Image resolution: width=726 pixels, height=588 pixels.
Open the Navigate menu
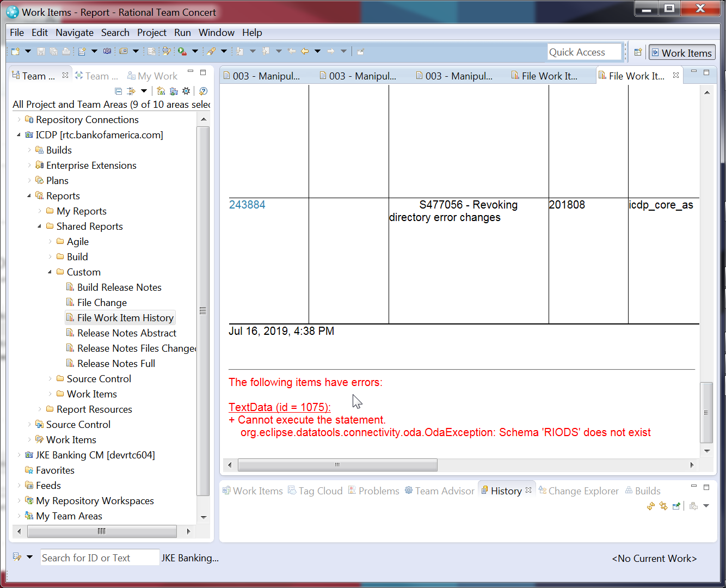(x=75, y=32)
